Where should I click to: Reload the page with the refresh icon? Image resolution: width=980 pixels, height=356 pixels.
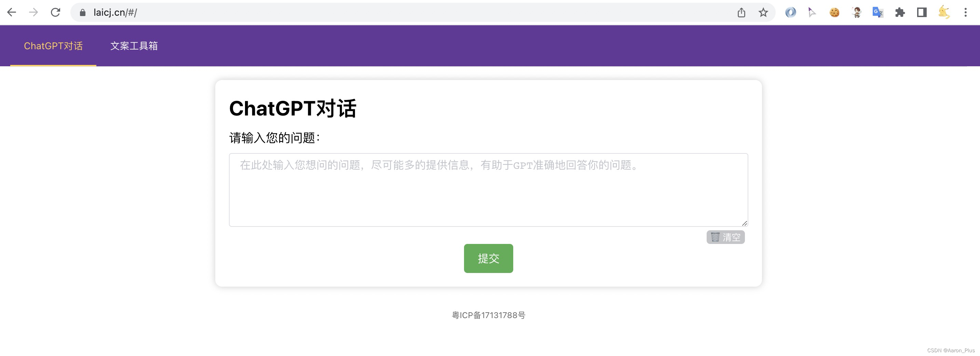tap(56, 13)
